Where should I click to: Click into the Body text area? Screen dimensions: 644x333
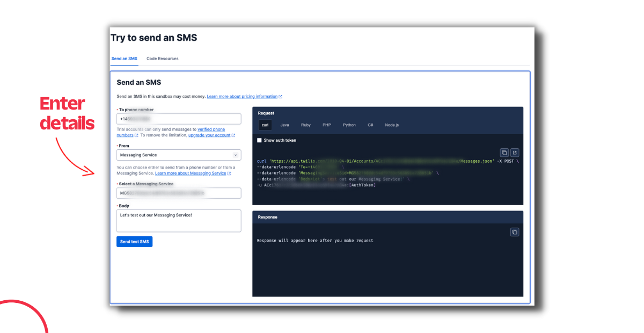point(179,221)
